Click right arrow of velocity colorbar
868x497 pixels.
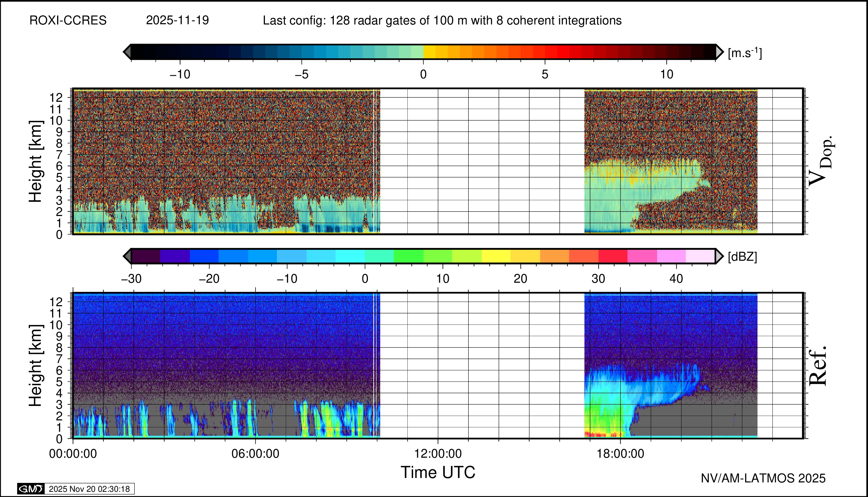(x=719, y=52)
